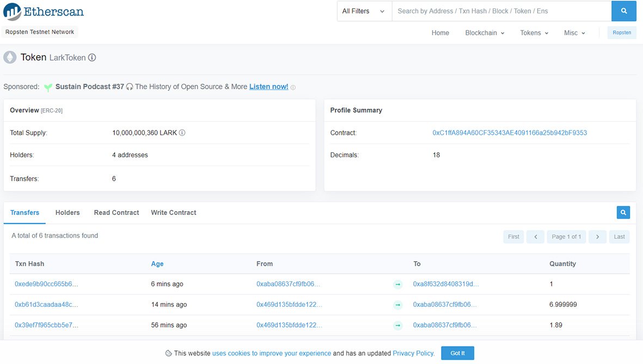Click the Etherscan logo
The height and width of the screenshot is (364, 643).
[x=44, y=11]
